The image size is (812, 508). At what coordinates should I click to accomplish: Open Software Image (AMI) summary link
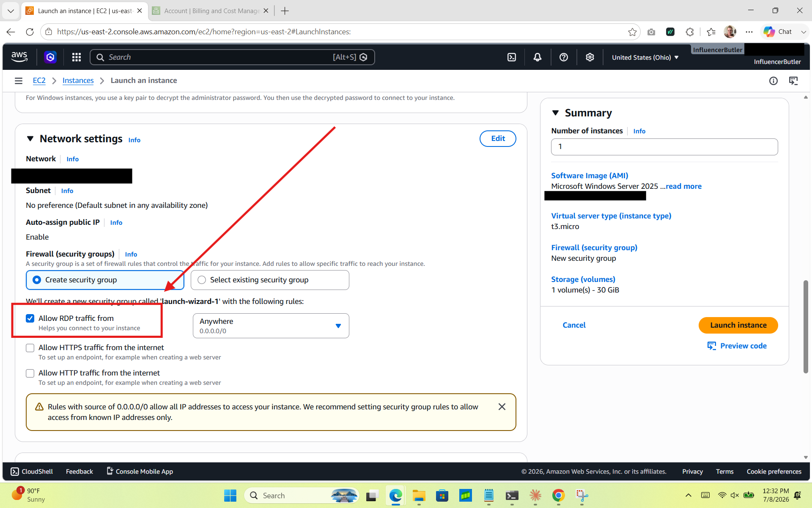point(590,176)
